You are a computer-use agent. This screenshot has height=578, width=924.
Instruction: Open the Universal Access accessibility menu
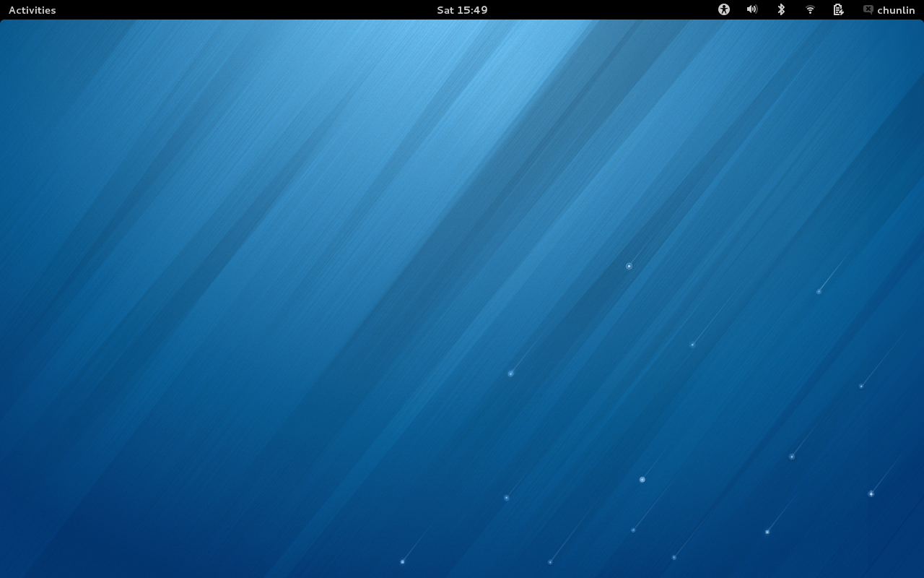[724, 9]
